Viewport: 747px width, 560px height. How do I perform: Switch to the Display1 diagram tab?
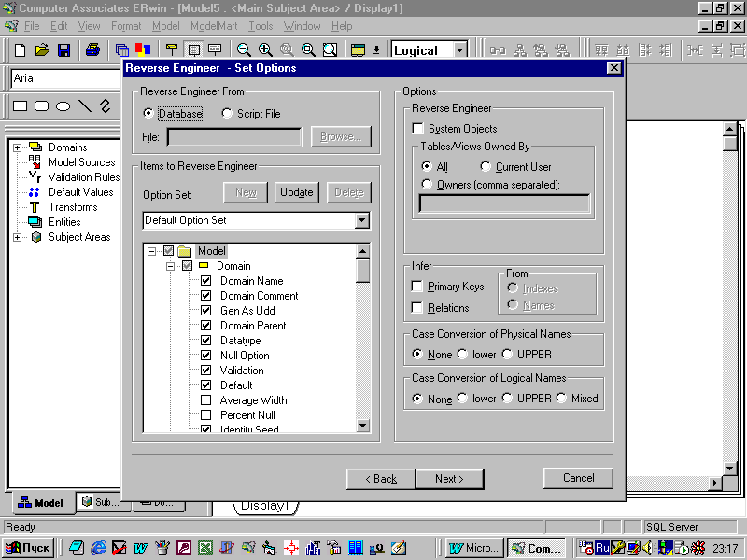[x=265, y=506]
